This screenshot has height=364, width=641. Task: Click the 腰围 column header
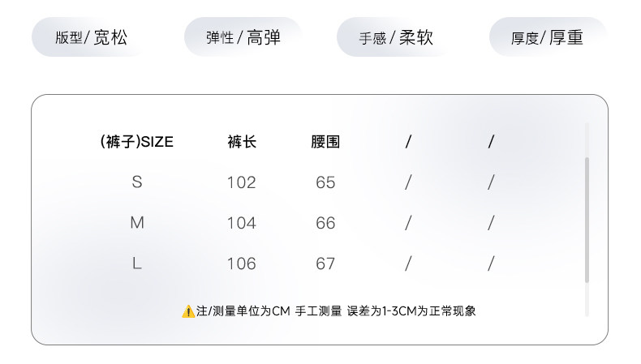325,142
